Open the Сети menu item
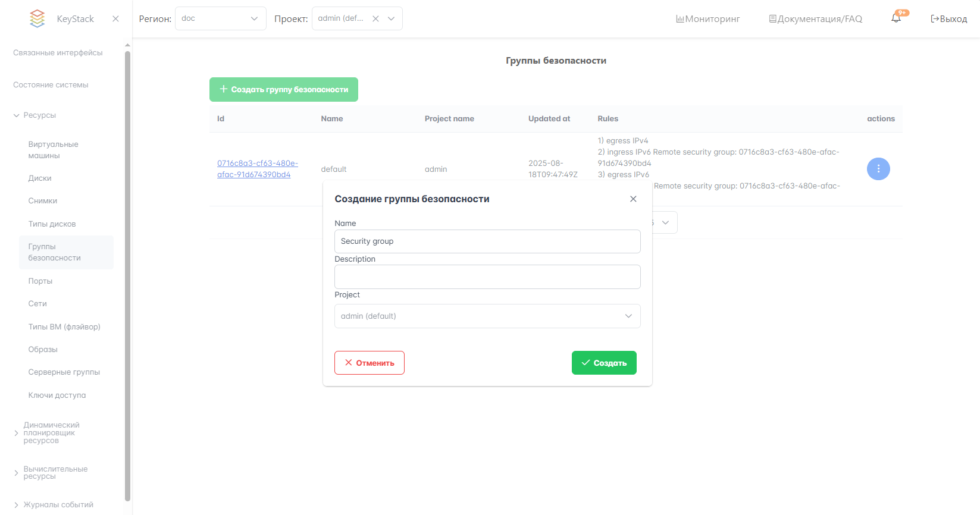Viewport: 980px width, 515px height. (x=37, y=304)
